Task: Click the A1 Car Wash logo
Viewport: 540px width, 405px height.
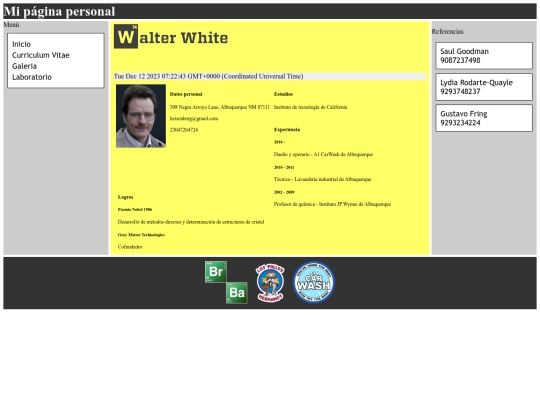Action: [314, 282]
